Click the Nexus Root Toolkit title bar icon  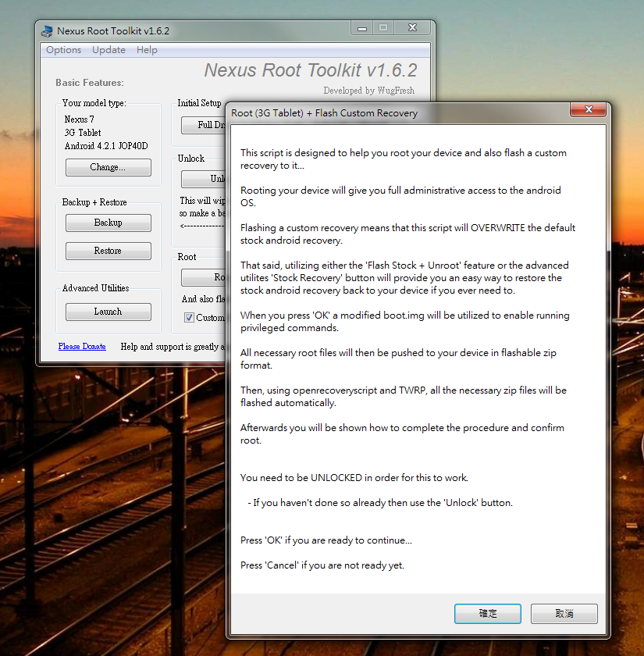click(x=47, y=31)
